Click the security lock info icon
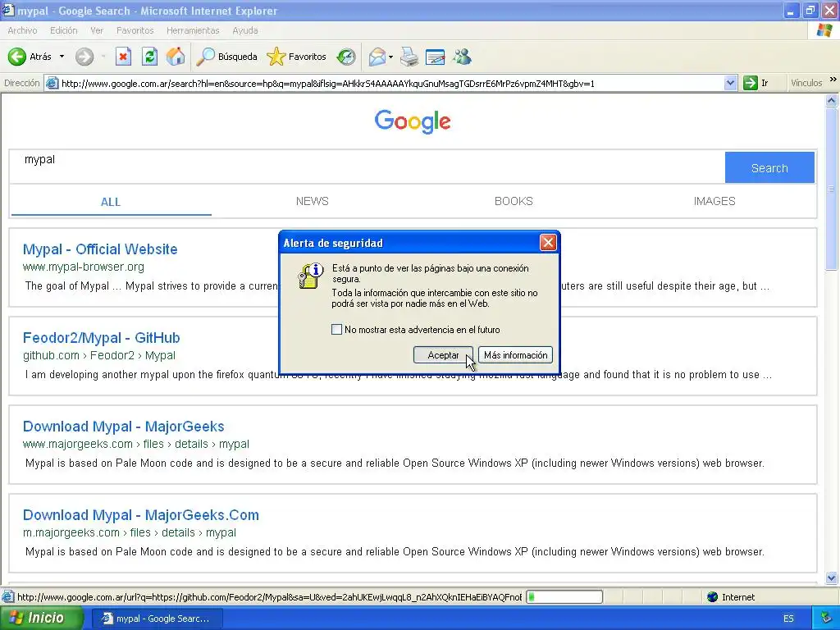The image size is (840, 630). pyautogui.click(x=310, y=276)
